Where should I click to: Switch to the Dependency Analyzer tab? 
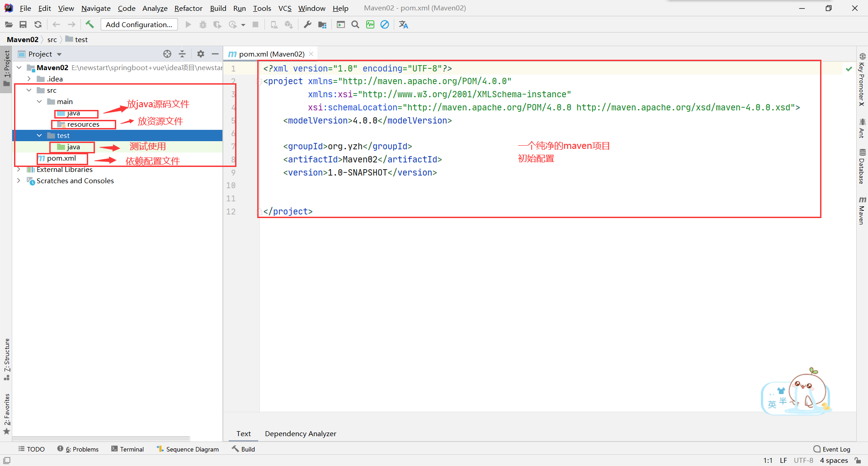[300, 433]
